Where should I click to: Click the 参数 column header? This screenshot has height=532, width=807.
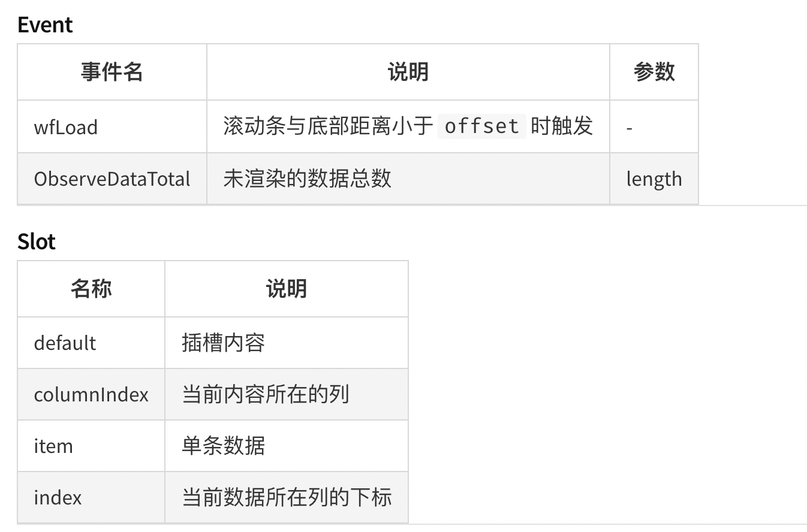(x=654, y=72)
